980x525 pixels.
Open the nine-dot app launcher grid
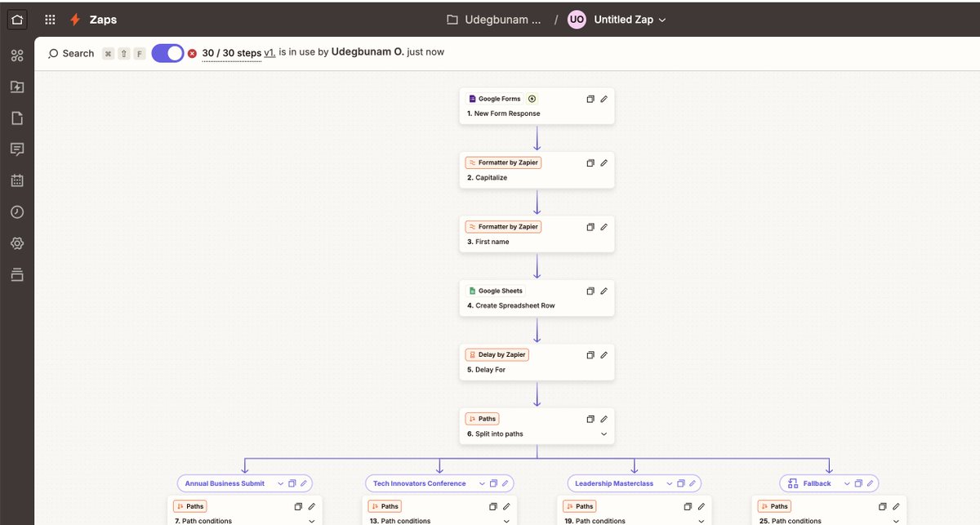[x=50, y=20]
